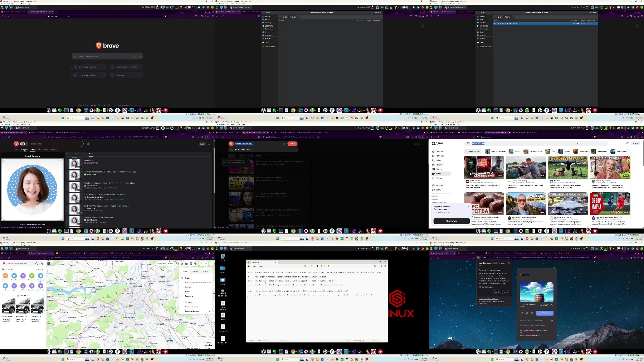The image size is (644, 362).
Task: Check the "Don't ask again" checkbox
Action: tap(480, 287)
